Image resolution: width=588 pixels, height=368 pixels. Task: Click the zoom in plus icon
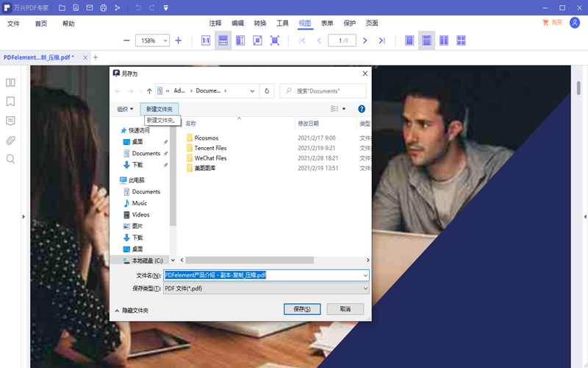[x=178, y=40]
